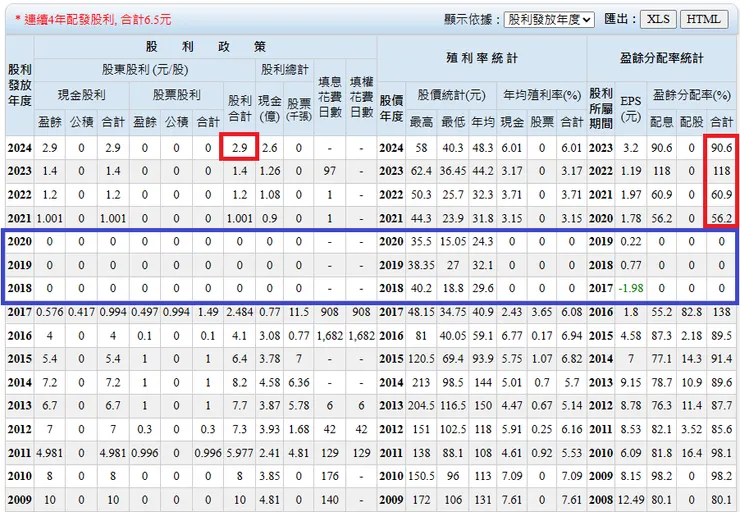Click the 股利所屬期間 column header
The width and height of the screenshot is (740, 512).
601,109
